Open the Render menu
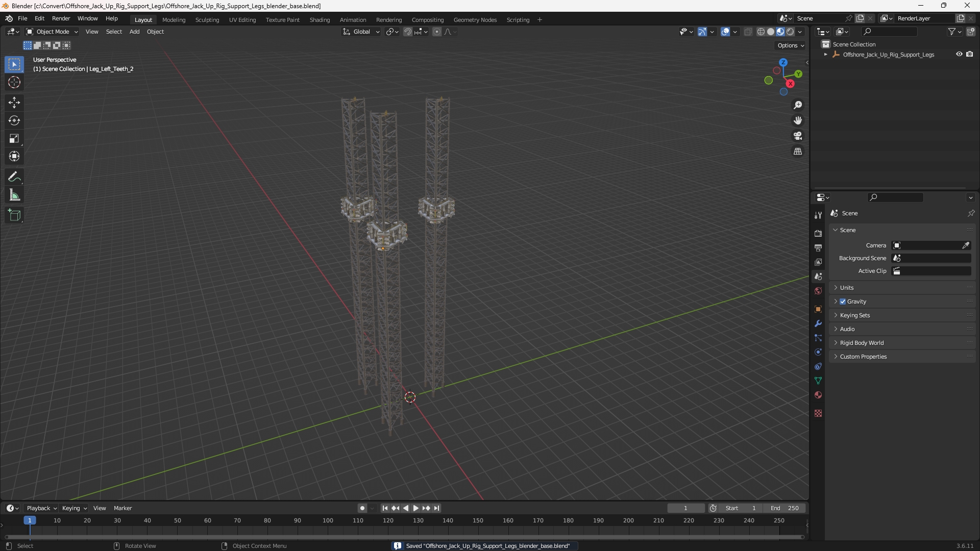 [x=61, y=18]
